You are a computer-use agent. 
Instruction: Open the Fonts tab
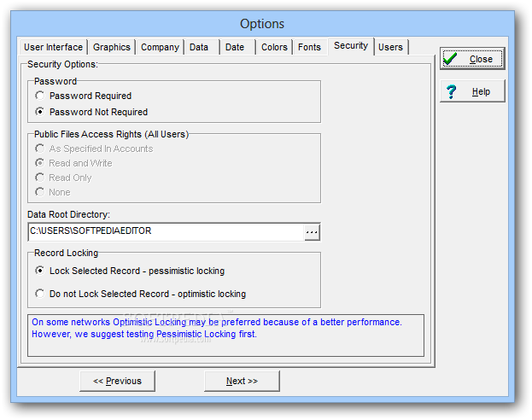(x=309, y=47)
